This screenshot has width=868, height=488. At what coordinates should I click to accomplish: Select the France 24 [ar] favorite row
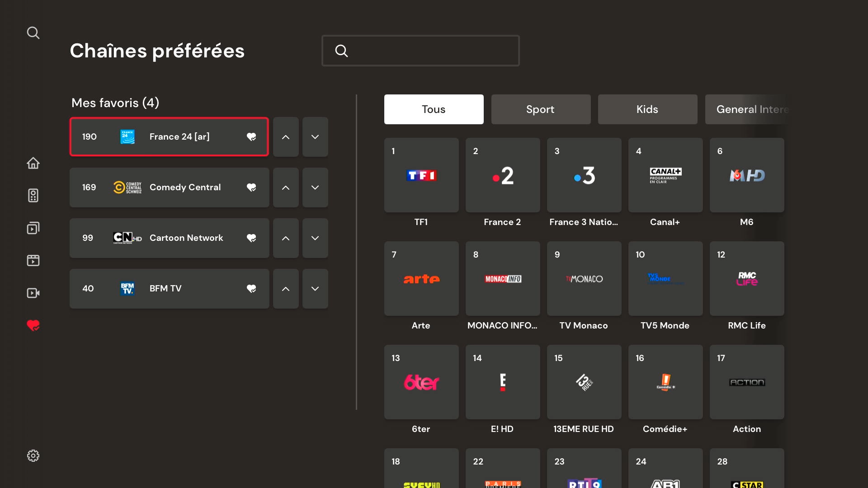(x=169, y=137)
